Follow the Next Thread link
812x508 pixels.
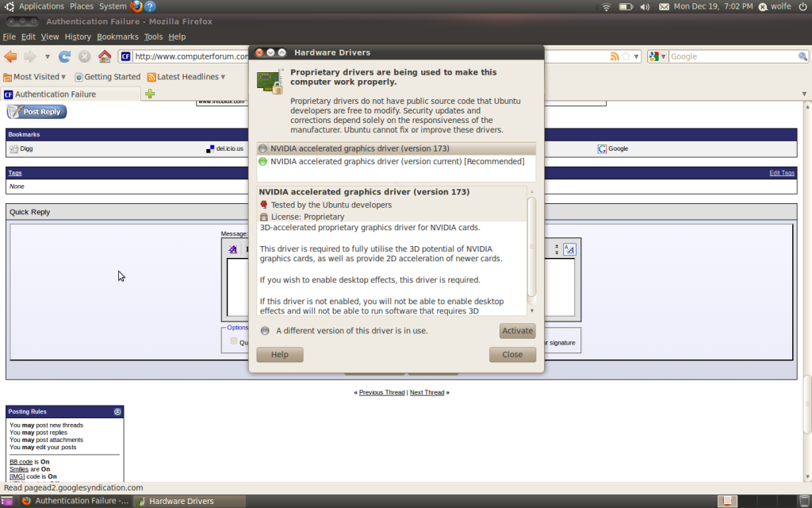427,392
